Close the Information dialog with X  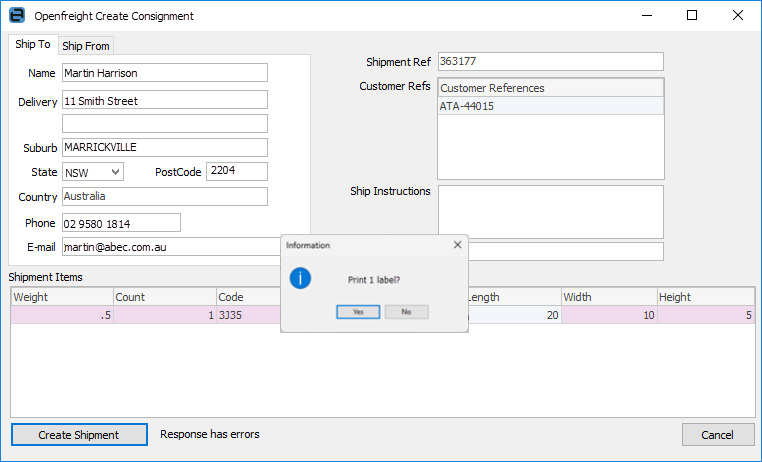(x=458, y=244)
